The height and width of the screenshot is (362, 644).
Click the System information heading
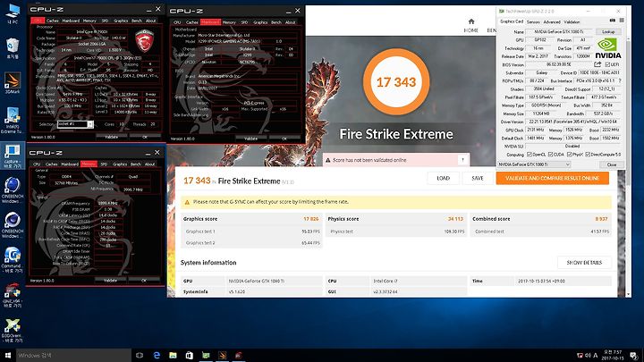[x=208, y=263]
